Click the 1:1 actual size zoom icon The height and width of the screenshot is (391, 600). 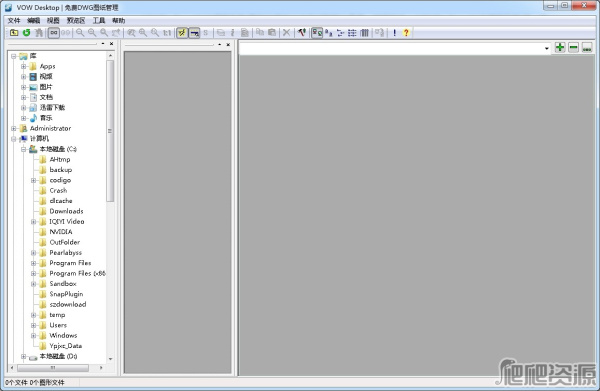[x=167, y=33]
